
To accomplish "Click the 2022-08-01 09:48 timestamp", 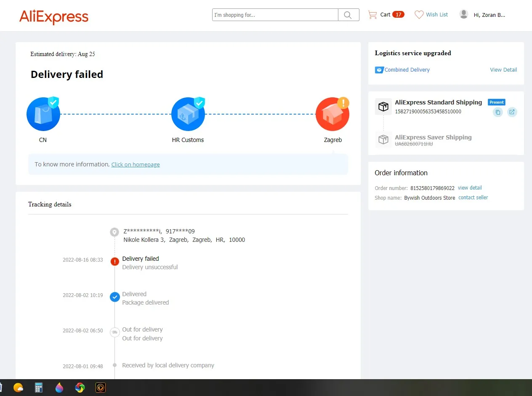I will [x=83, y=367].
